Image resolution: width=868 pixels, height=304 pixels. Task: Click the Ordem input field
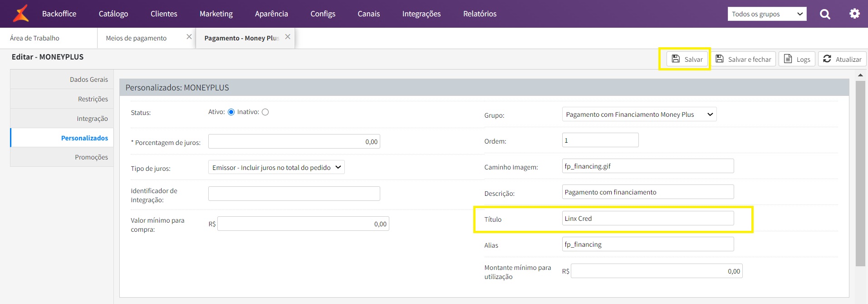pyautogui.click(x=600, y=140)
